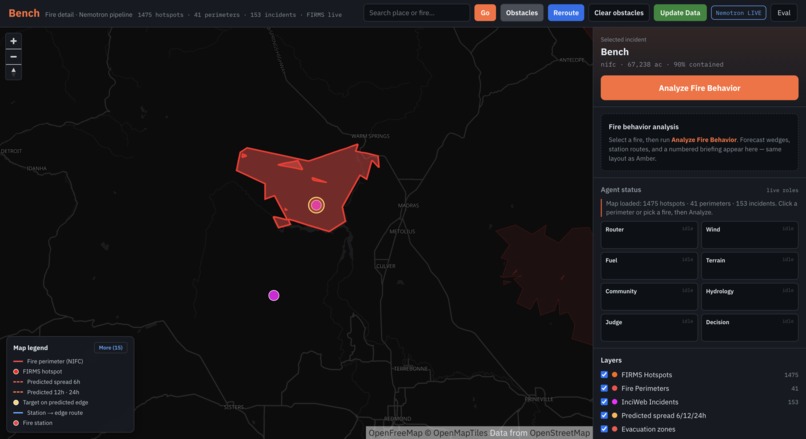
Task: Click 'Predicted spread 6h' legend entry
Action: click(x=46, y=382)
